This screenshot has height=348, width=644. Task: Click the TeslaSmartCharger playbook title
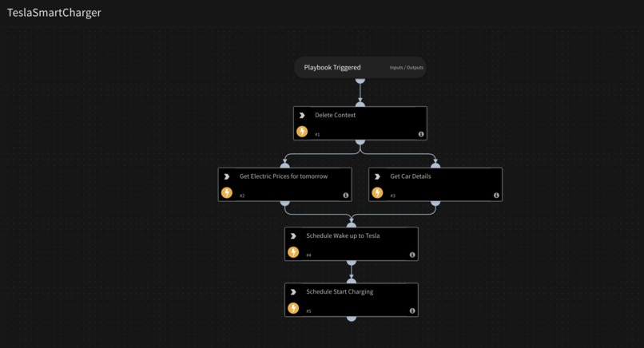[x=54, y=13]
